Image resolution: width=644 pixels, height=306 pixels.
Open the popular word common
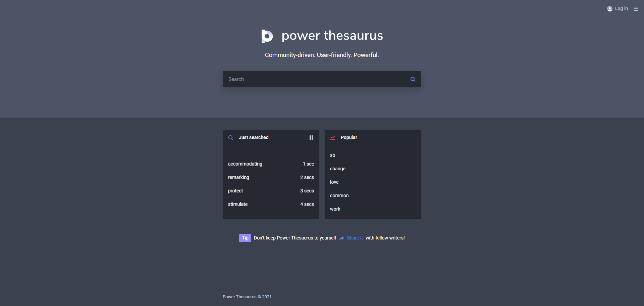click(x=339, y=195)
